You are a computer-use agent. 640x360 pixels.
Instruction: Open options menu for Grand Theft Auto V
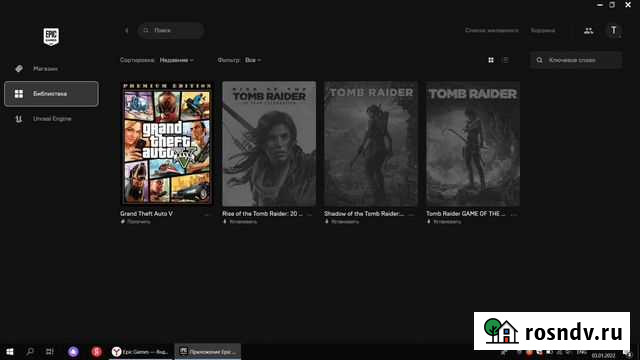tap(207, 214)
